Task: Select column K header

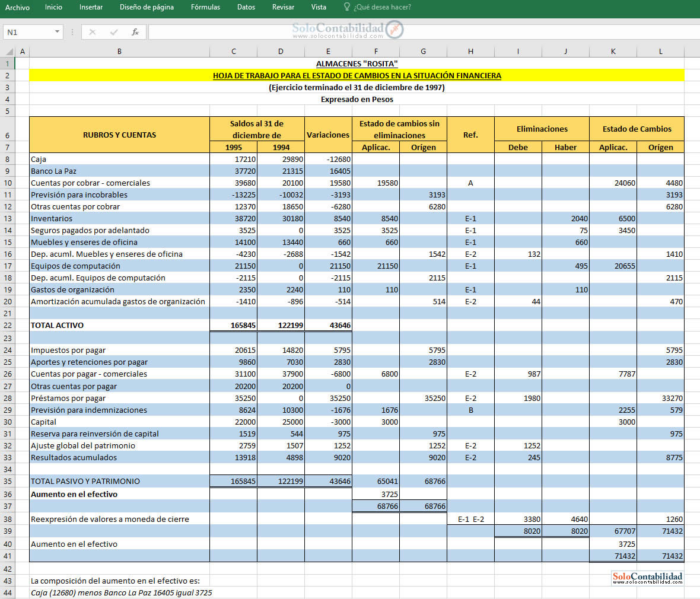Action: pyautogui.click(x=613, y=52)
